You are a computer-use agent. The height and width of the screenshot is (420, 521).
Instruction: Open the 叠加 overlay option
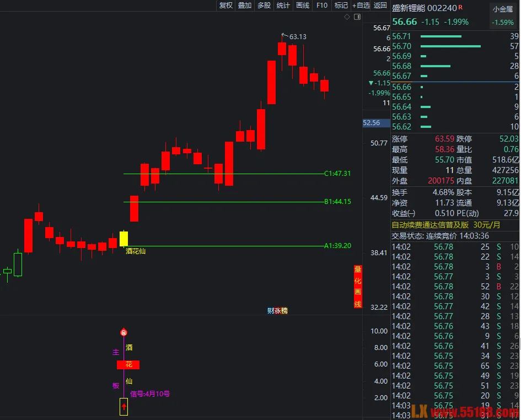click(x=245, y=6)
